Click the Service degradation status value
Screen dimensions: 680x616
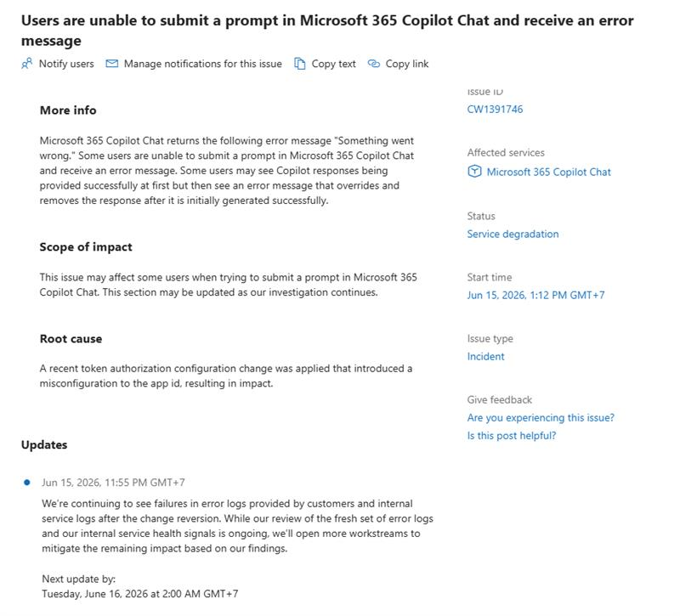click(x=513, y=235)
